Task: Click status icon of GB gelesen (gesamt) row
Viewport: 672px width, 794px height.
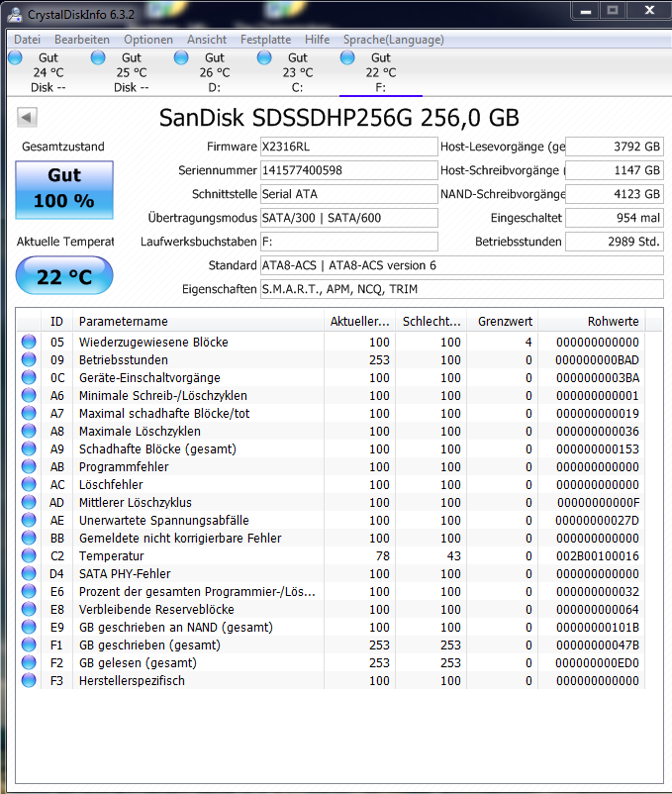Action: tap(29, 662)
